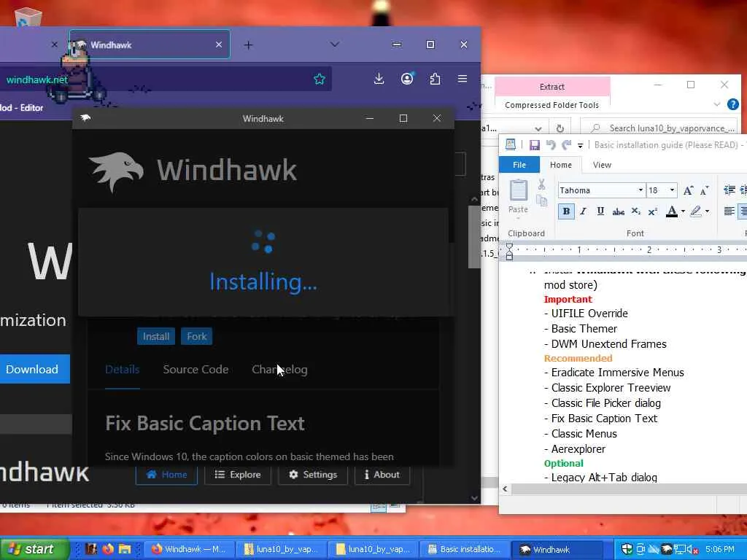
Task: Click the tray security shield icon
Action: point(627,549)
